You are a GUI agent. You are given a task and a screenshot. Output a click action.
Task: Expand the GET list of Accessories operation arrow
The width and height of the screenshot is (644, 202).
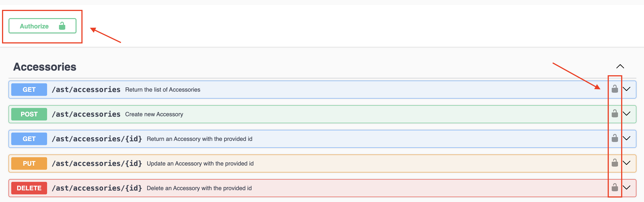627,89
